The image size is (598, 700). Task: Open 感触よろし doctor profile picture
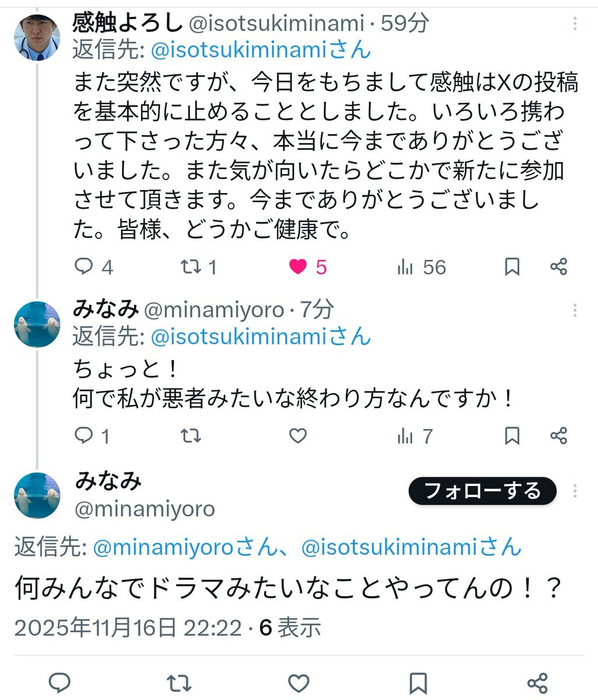point(37,37)
